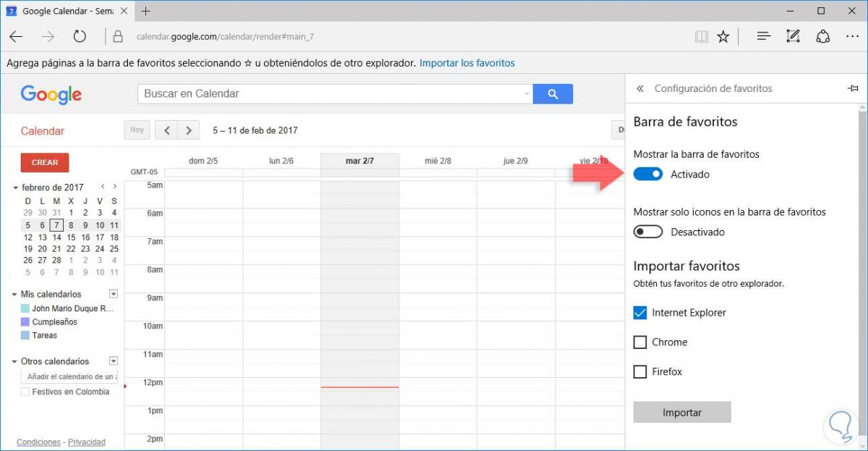The width and height of the screenshot is (868, 451).
Task: Reload the page with refresh icon
Action: 80,36
